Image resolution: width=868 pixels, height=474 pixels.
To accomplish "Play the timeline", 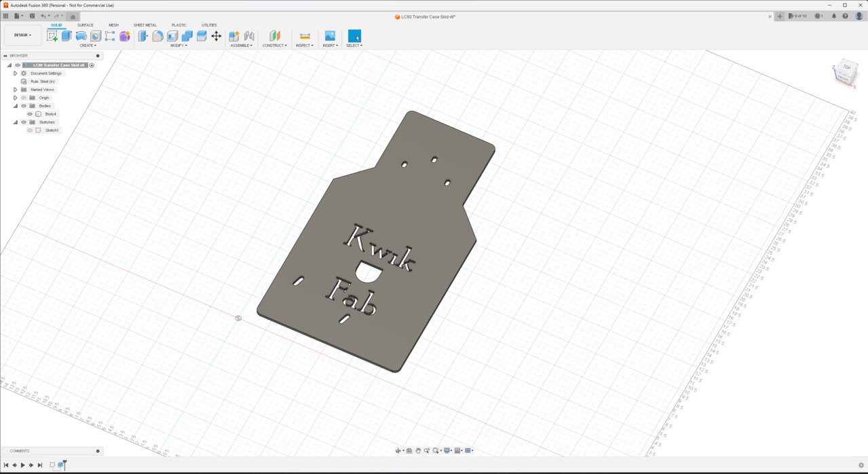I will click(x=22, y=465).
